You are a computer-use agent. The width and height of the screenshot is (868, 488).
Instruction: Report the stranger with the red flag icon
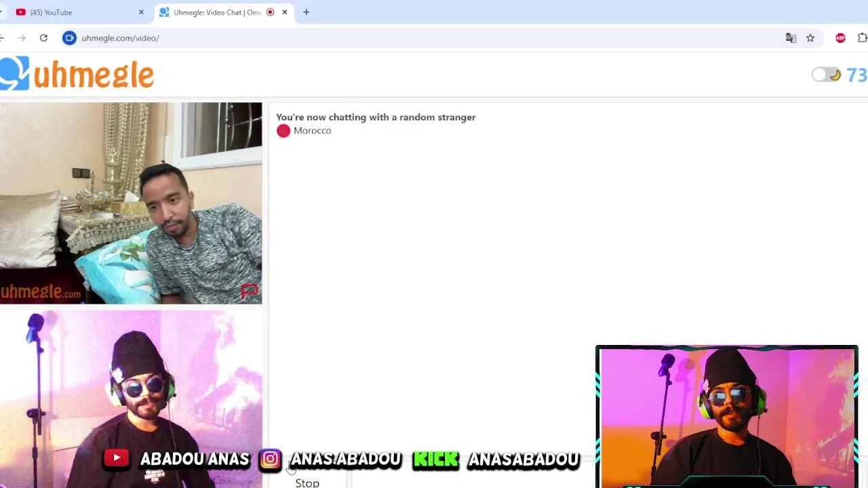[x=250, y=291]
